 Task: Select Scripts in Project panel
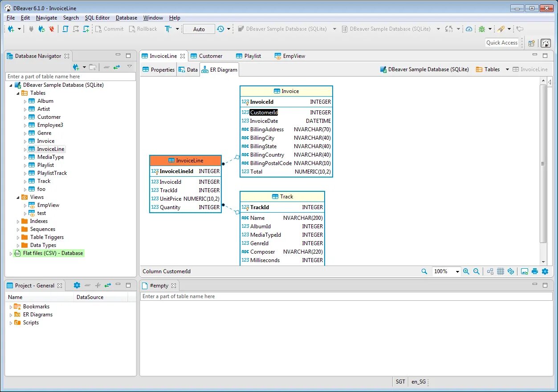coord(31,323)
